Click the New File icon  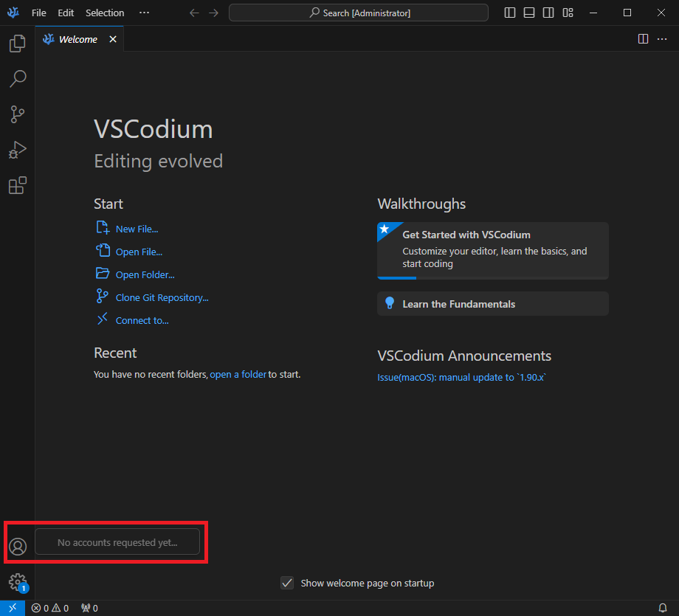[102, 228]
